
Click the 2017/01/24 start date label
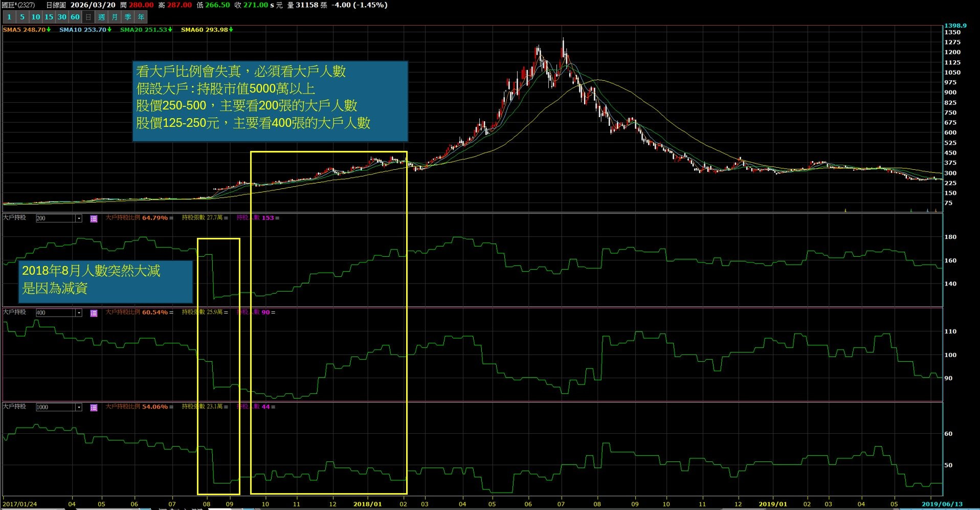click(x=20, y=504)
